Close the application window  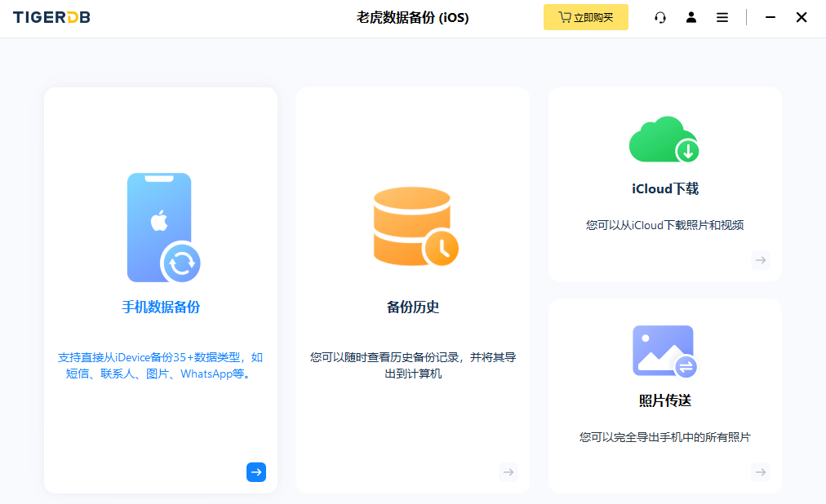(x=802, y=17)
